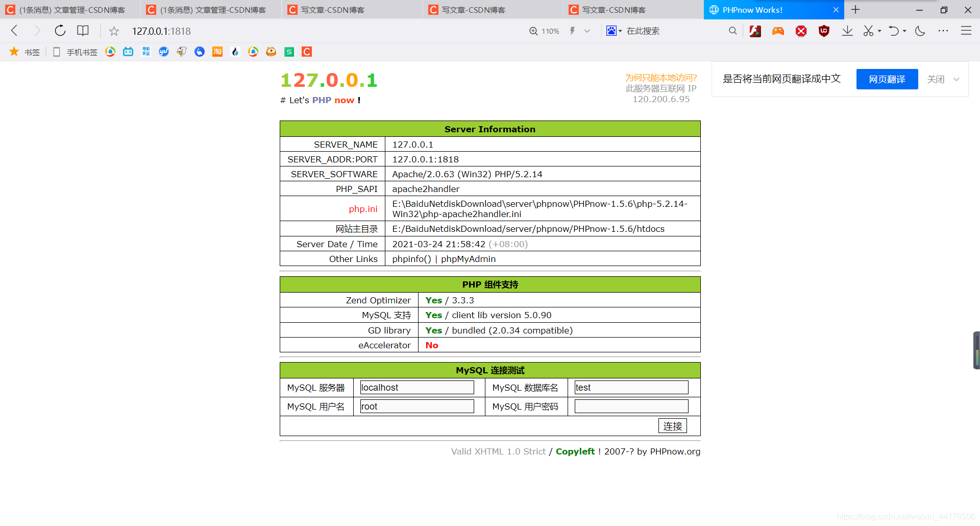Click the 127.0.0.1:1818 address bar

[x=161, y=31]
